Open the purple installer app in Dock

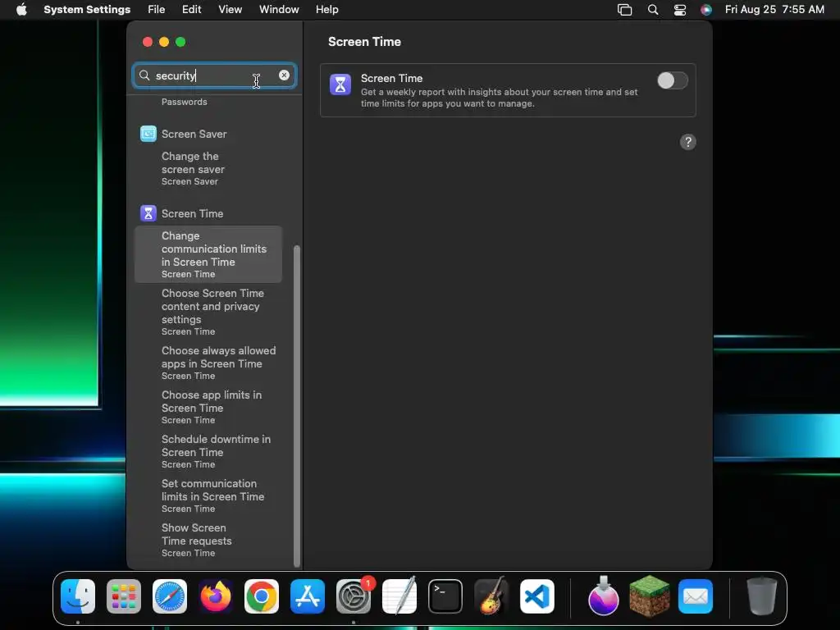(x=603, y=596)
